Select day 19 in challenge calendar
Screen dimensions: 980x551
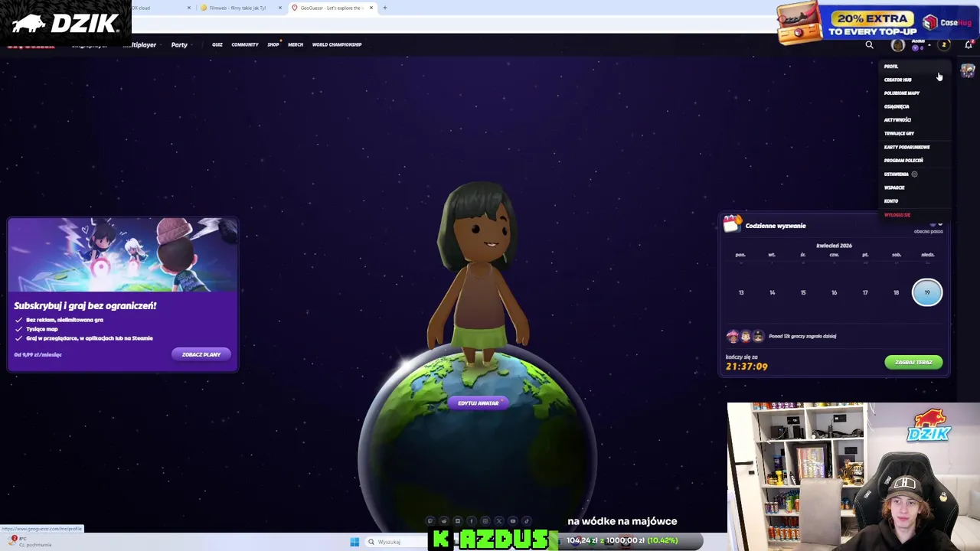(927, 292)
